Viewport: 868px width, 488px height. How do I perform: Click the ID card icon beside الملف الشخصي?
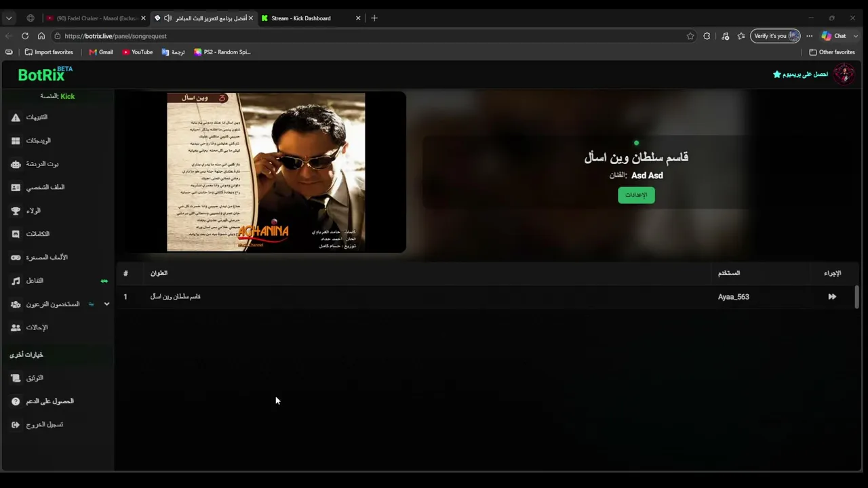[x=16, y=188]
